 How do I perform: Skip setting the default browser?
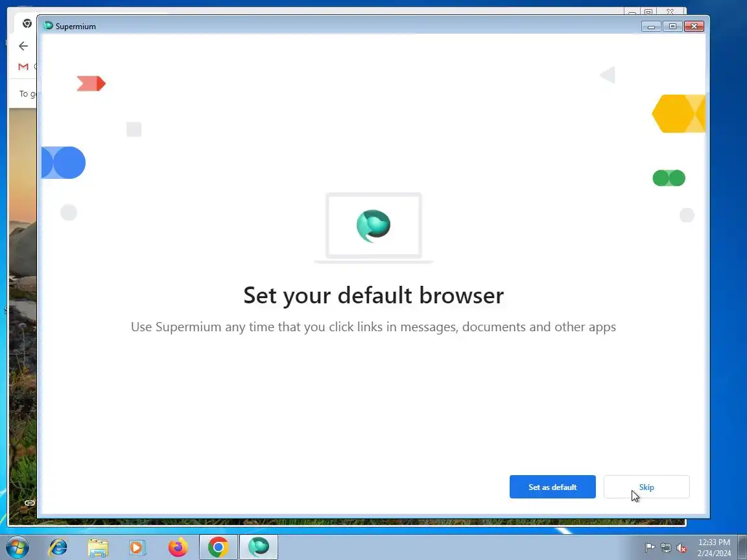(x=646, y=487)
